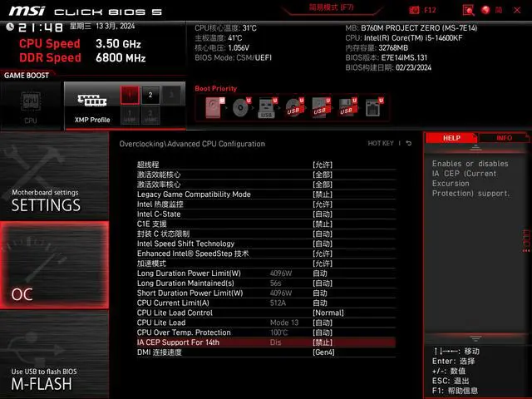
Task: Open the DMI 连接速度 value [Gen4]
Action: point(323,352)
